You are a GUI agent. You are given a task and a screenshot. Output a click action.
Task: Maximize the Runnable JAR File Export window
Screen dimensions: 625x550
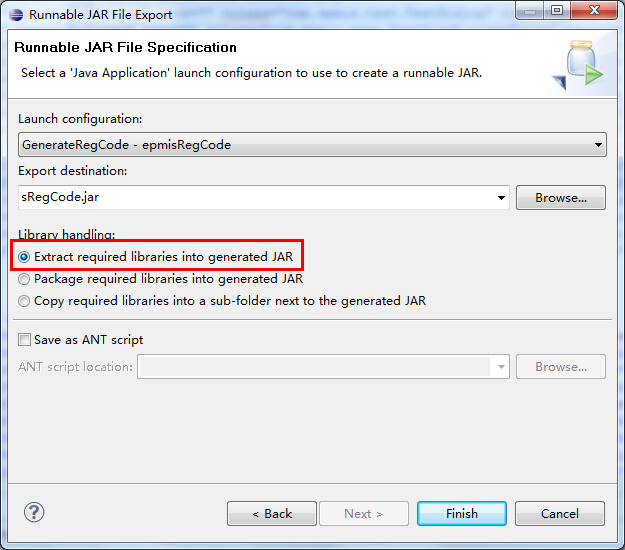[x=555, y=12]
